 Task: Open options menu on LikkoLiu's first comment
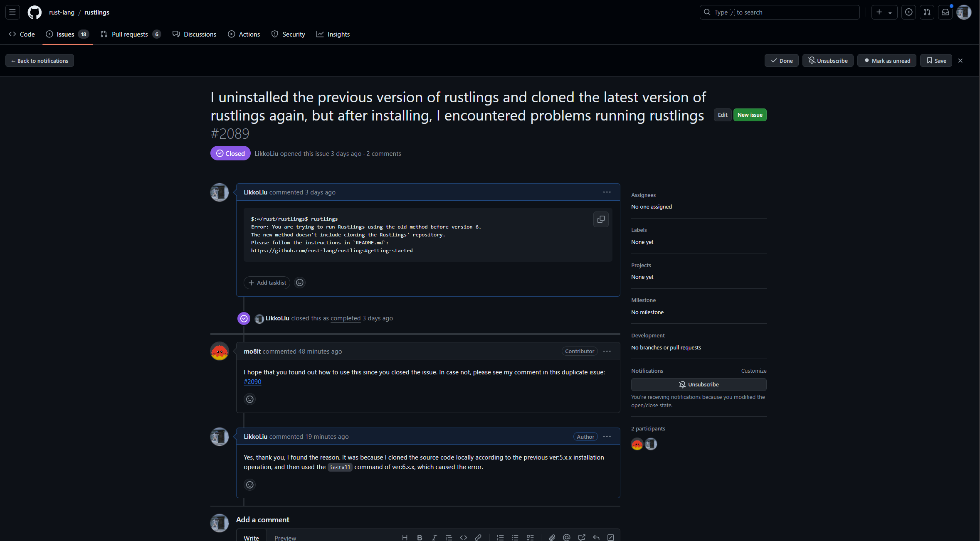pyautogui.click(x=607, y=192)
